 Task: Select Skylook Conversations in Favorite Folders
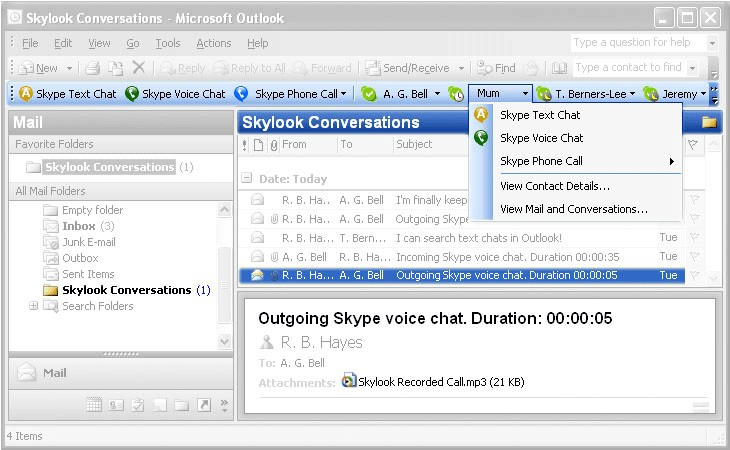point(109,167)
